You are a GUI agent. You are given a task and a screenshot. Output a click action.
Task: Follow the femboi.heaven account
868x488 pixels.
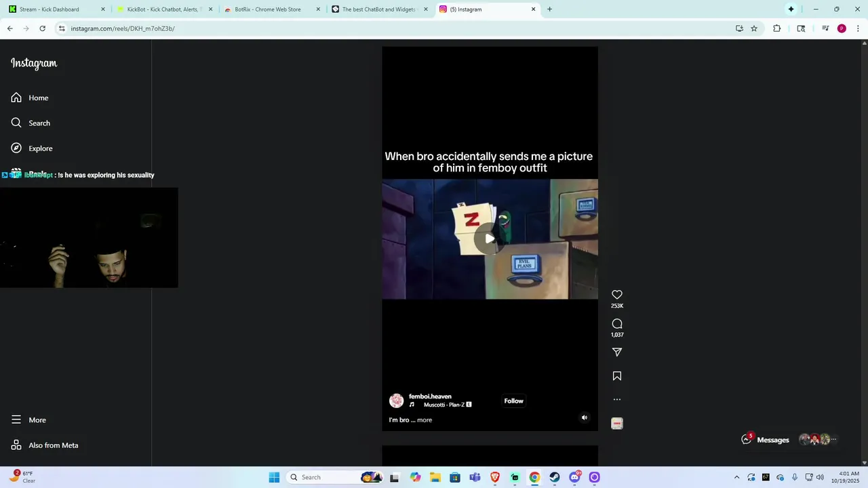click(513, 401)
